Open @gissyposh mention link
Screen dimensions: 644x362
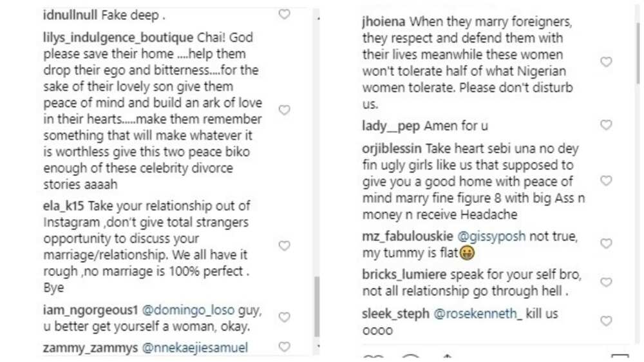[x=491, y=236]
